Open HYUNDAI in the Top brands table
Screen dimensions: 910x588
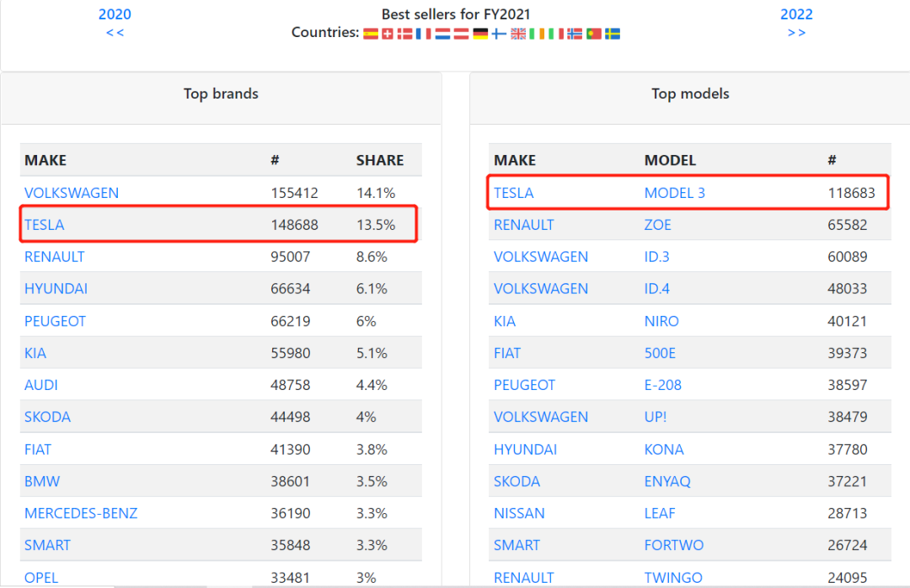pos(56,288)
